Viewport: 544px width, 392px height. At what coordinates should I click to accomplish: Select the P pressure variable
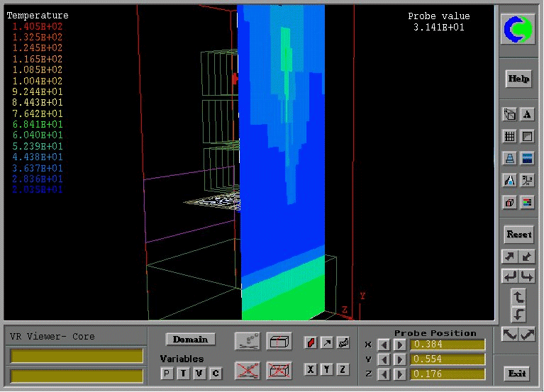(167, 374)
